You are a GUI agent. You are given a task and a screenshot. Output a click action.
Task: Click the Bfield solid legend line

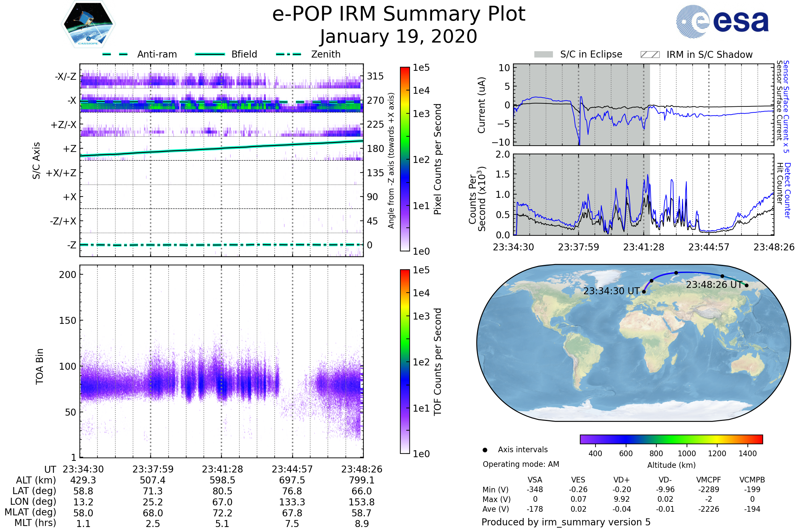pyautogui.click(x=210, y=54)
